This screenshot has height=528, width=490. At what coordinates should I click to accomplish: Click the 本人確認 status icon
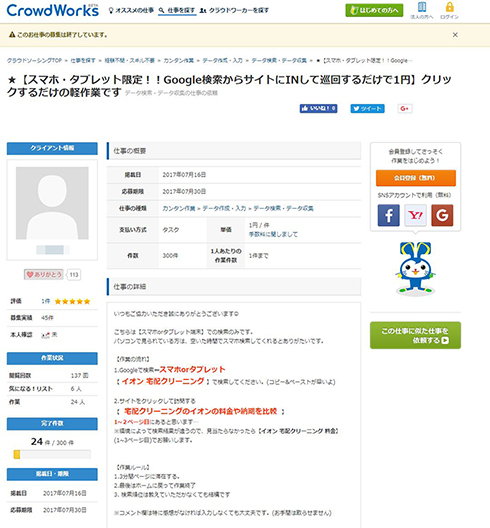[45, 335]
